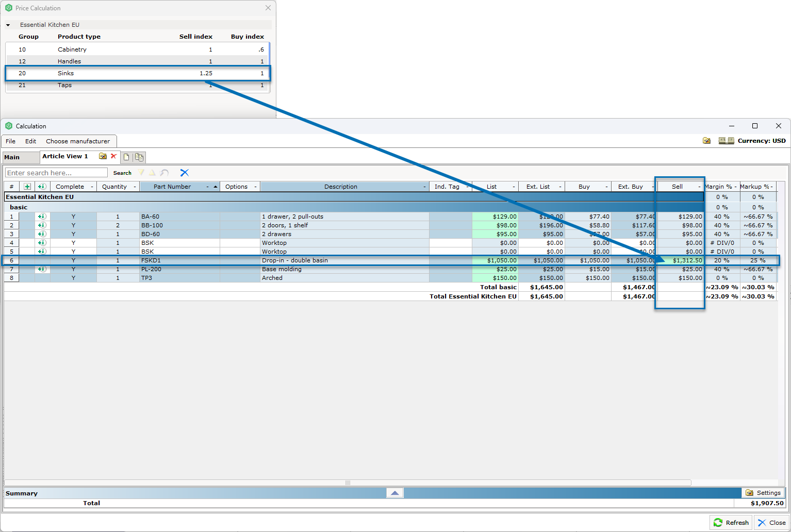Click the undo search curved arrow icon
The width and height of the screenshot is (791, 532).
click(x=164, y=172)
